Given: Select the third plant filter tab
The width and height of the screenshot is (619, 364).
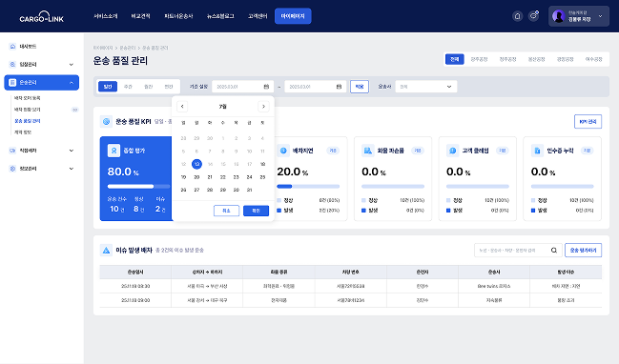Looking at the screenshot, I should coord(507,59).
